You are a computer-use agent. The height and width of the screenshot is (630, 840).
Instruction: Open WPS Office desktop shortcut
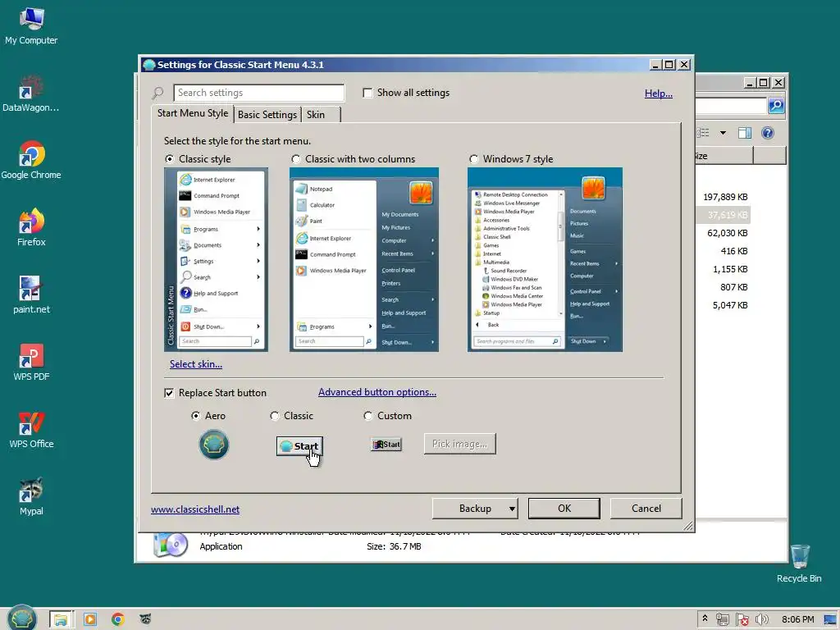point(31,430)
